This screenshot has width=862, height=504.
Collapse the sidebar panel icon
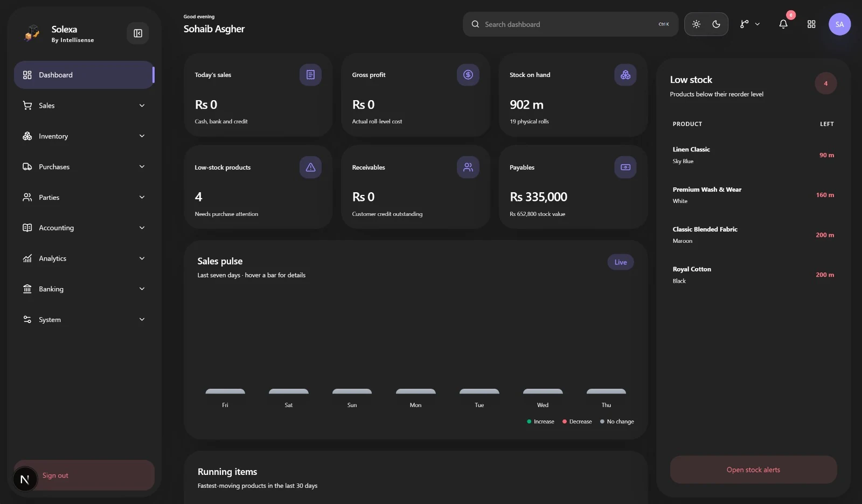(x=138, y=33)
